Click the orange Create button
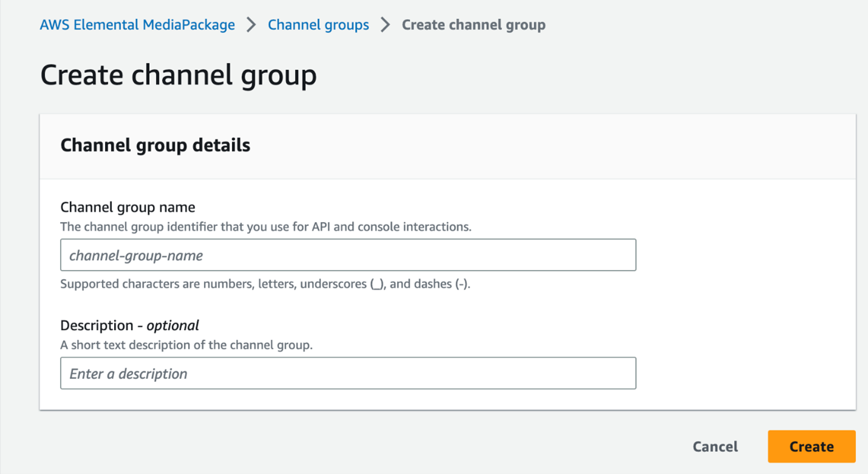Screen dimensions: 868x474 coord(812,447)
